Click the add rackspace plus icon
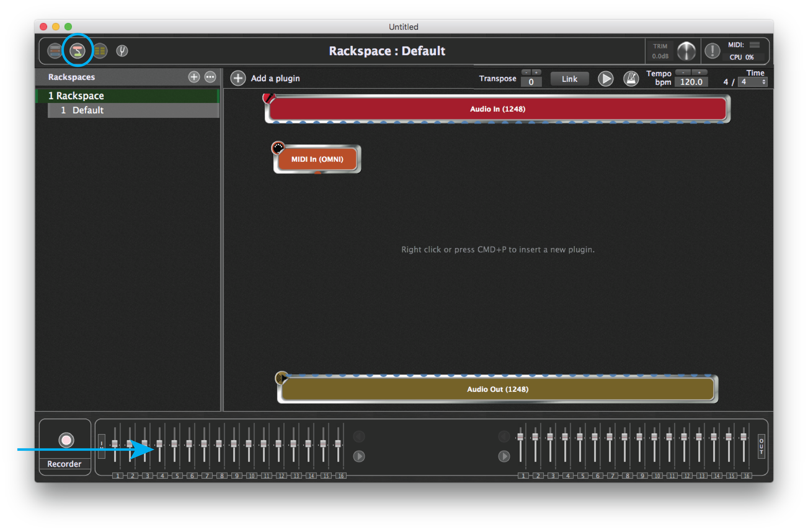This screenshot has height=532, width=808. pyautogui.click(x=194, y=77)
